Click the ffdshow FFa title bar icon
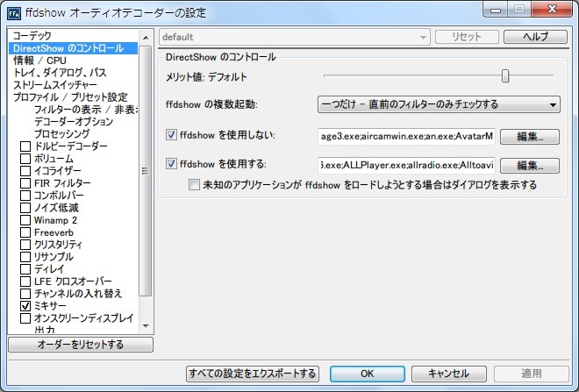 point(14,14)
